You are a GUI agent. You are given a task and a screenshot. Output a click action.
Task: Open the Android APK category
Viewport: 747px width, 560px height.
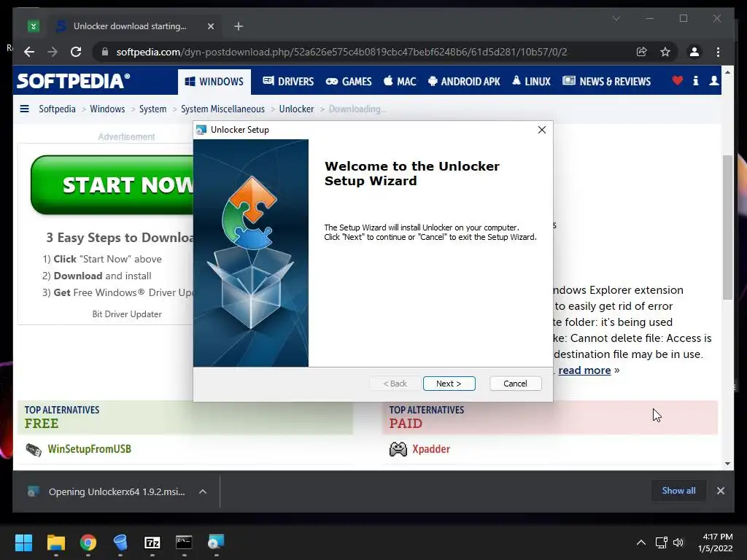[464, 82]
